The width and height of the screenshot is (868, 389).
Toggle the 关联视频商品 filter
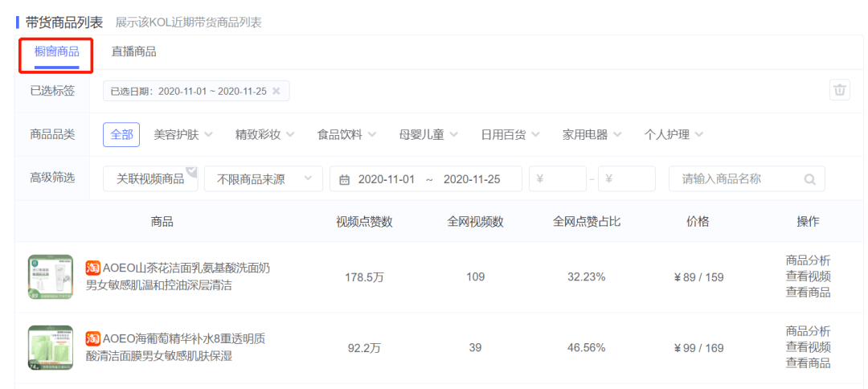[x=150, y=179]
